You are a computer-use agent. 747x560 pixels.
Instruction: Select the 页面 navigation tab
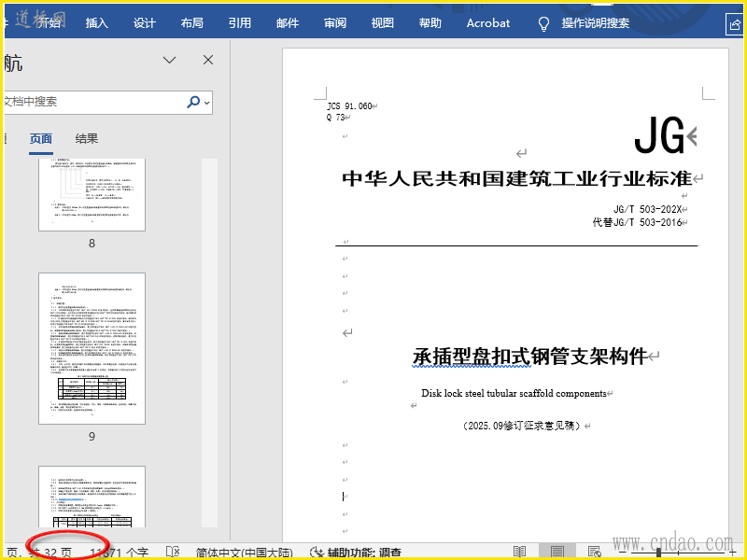coord(41,138)
